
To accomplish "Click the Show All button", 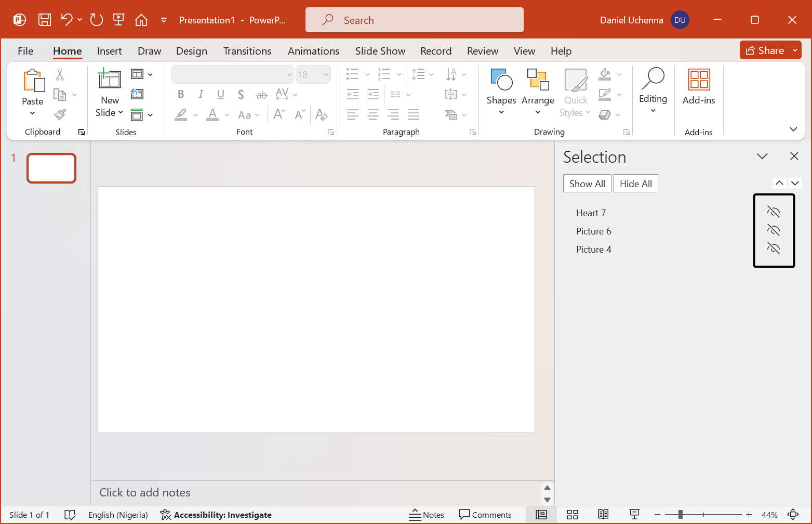I will (x=587, y=184).
